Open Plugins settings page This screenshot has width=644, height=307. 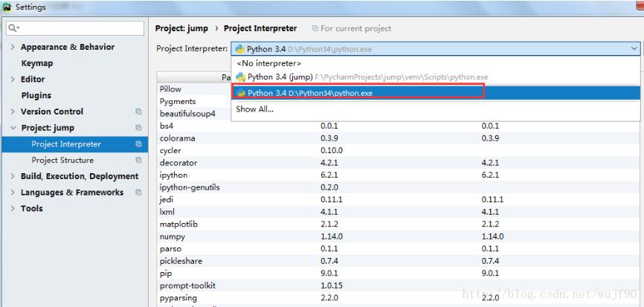[x=36, y=96]
